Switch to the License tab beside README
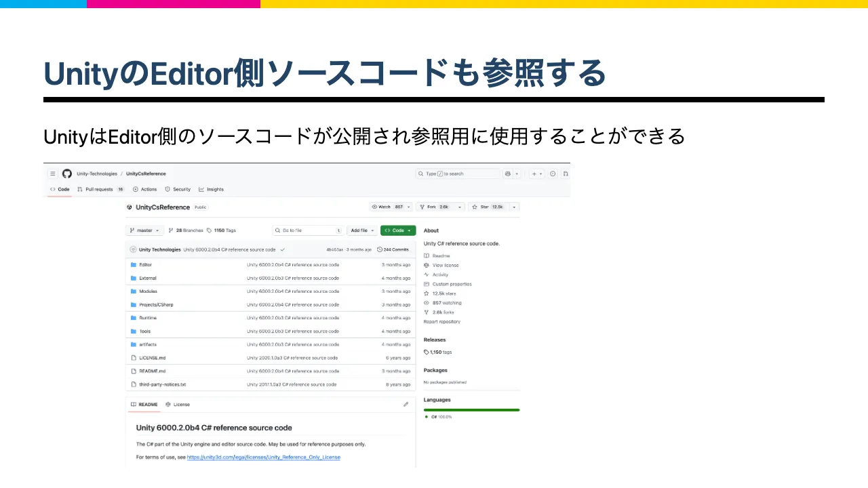This screenshot has height=488, width=868. point(178,404)
